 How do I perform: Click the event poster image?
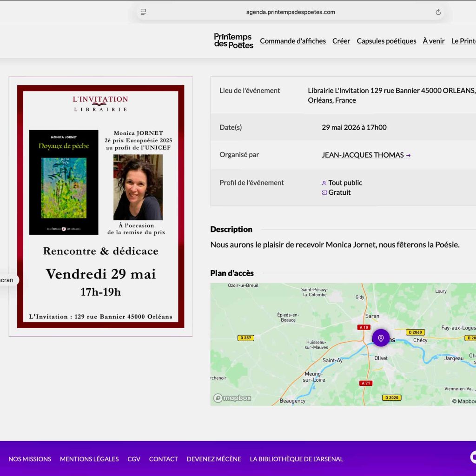pyautogui.click(x=100, y=206)
